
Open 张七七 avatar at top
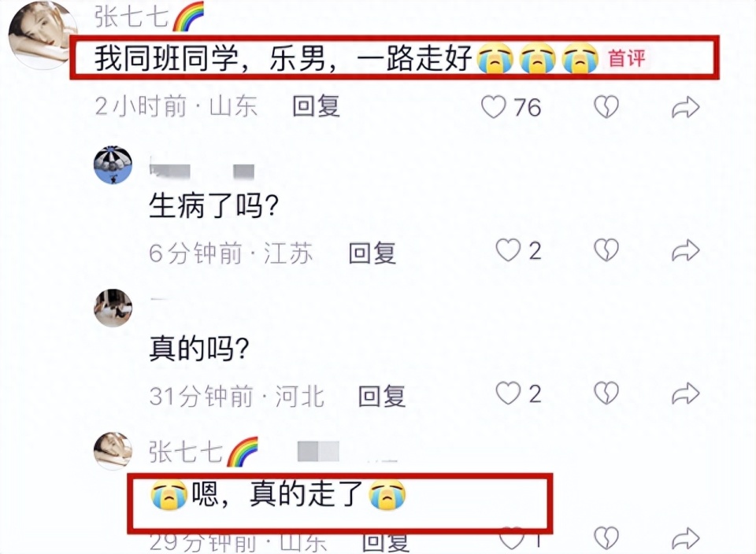tap(43, 35)
